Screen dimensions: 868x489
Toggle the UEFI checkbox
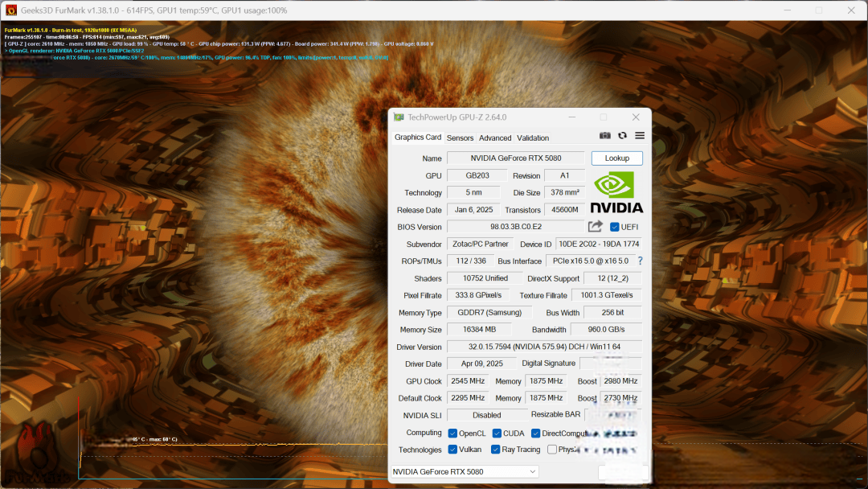pos(615,227)
